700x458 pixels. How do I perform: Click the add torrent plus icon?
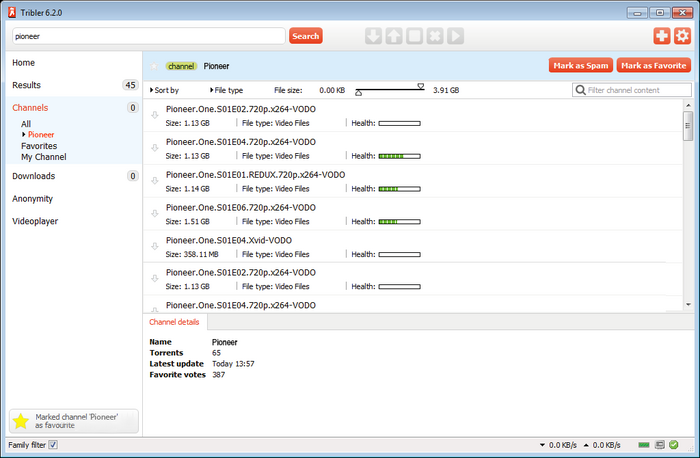click(x=662, y=36)
